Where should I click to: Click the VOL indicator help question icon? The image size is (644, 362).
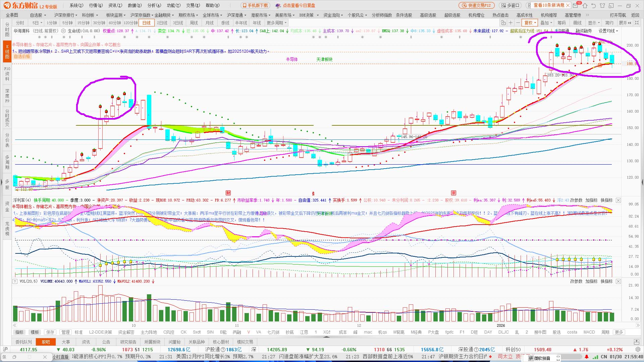[x=15, y=281]
